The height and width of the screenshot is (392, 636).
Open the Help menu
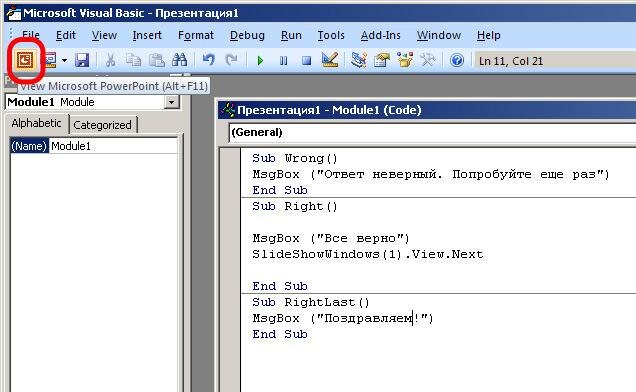tap(488, 35)
